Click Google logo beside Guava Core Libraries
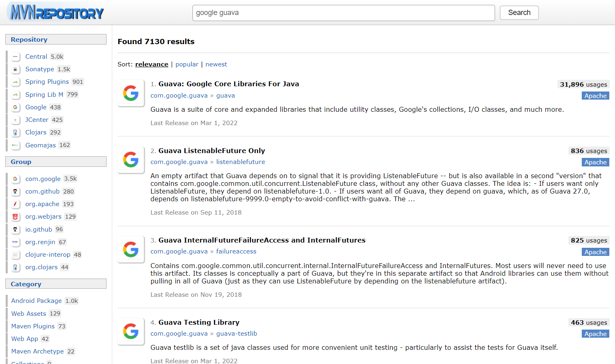The width and height of the screenshot is (615, 364). coord(131,93)
